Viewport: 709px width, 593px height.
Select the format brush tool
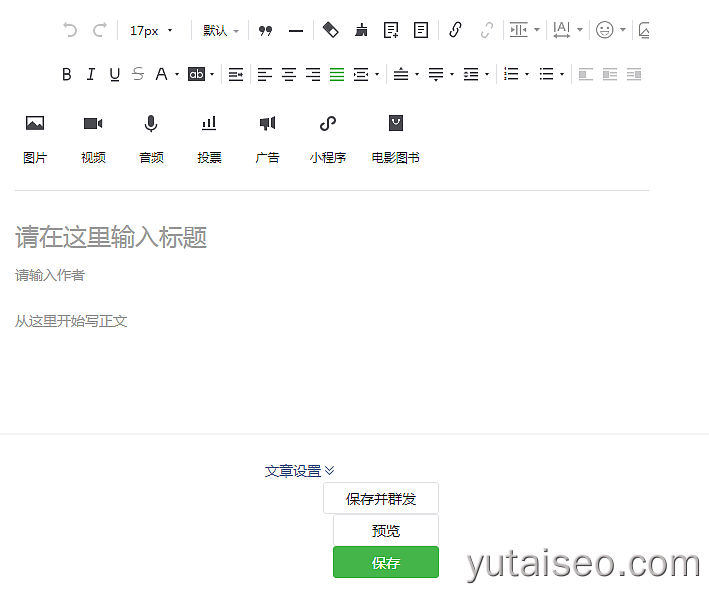click(x=361, y=30)
